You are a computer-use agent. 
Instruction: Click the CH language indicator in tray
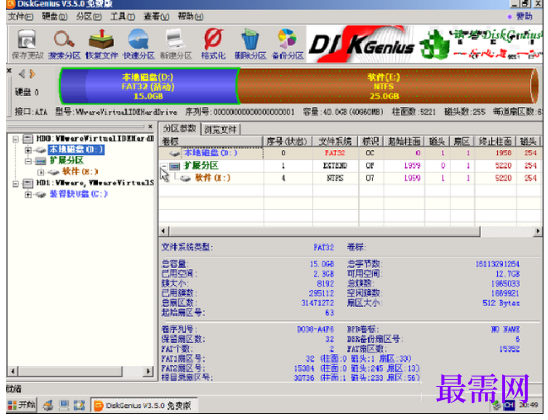pos(509,405)
